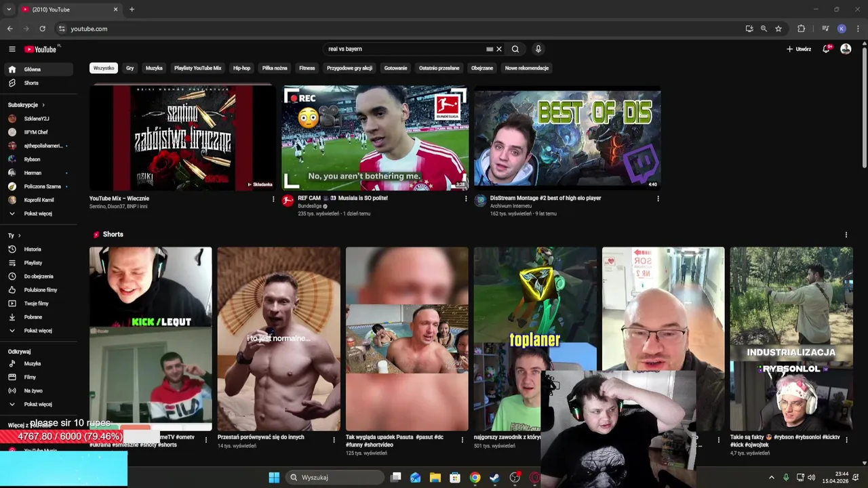Open options menu for YouTube Mix – Wiecznie
This screenshot has width=868, height=488.
tap(273, 199)
